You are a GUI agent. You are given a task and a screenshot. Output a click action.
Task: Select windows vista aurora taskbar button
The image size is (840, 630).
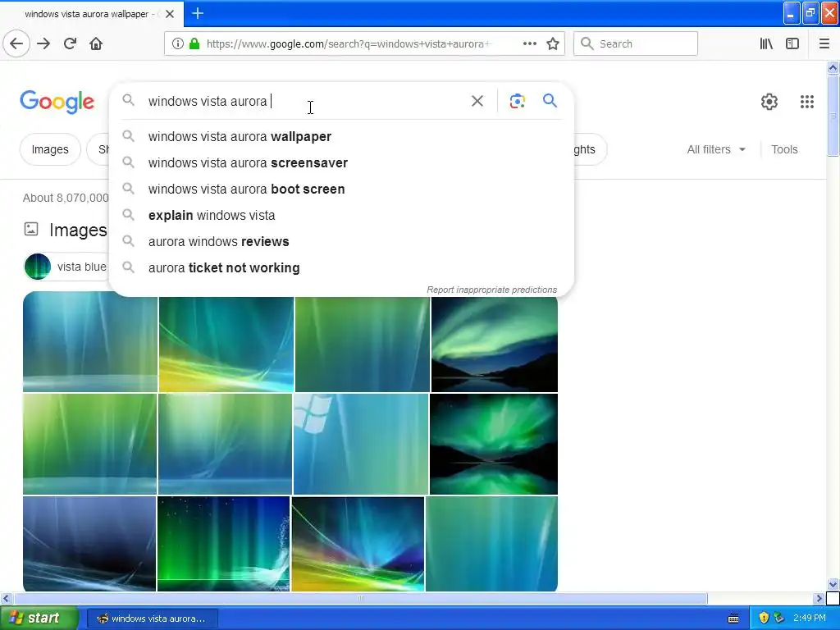[152, 619]
